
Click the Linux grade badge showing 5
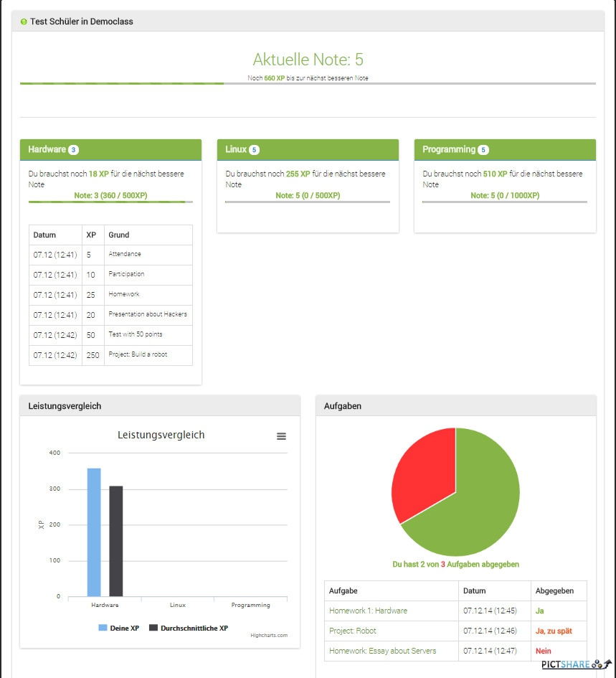(254, 150)
